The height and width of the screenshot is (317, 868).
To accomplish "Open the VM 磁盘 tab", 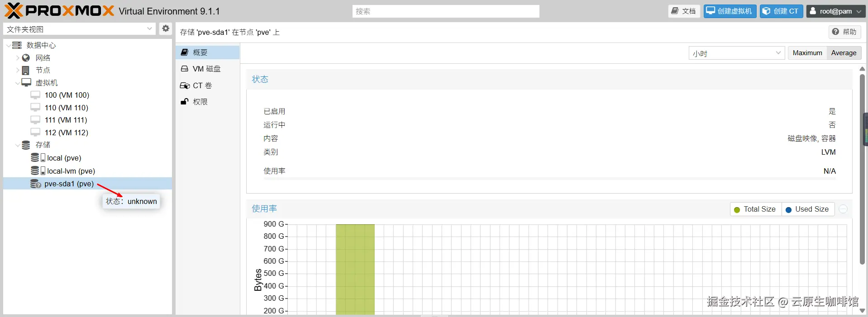I will 208,69.
